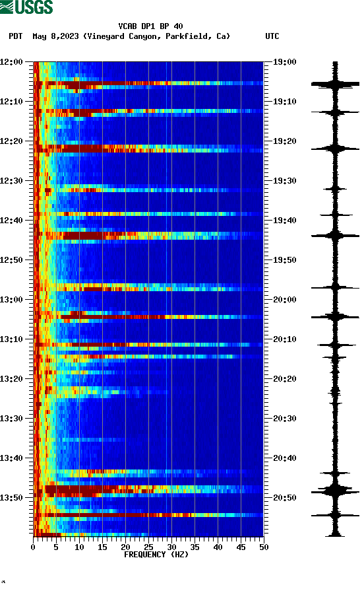Click the FREQUENCY (HZ) axis label

click(156, 555)
